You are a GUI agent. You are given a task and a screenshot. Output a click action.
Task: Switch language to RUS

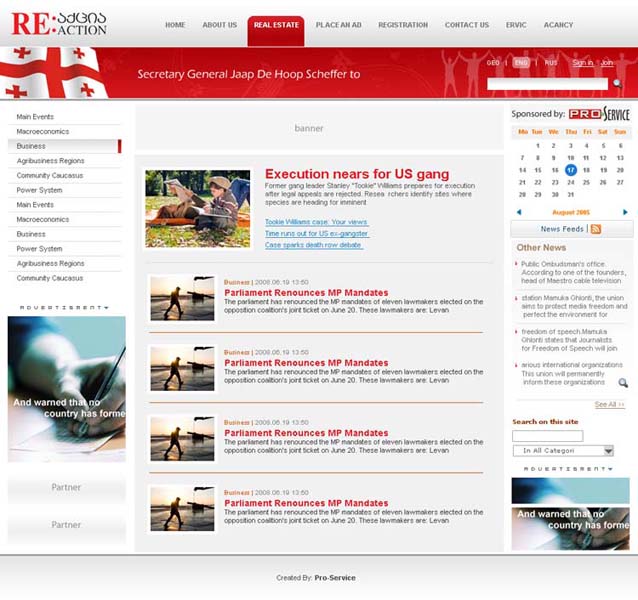click(551, 63)
